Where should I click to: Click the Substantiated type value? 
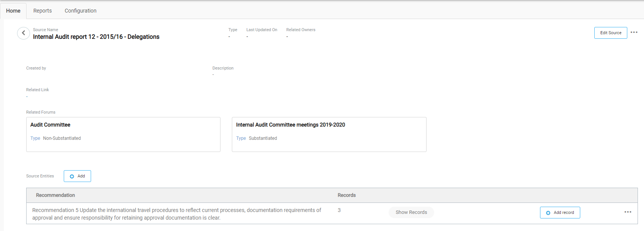263,138
